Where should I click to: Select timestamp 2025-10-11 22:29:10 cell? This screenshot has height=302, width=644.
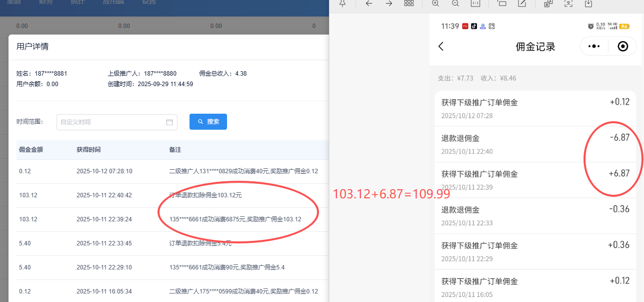104,267
